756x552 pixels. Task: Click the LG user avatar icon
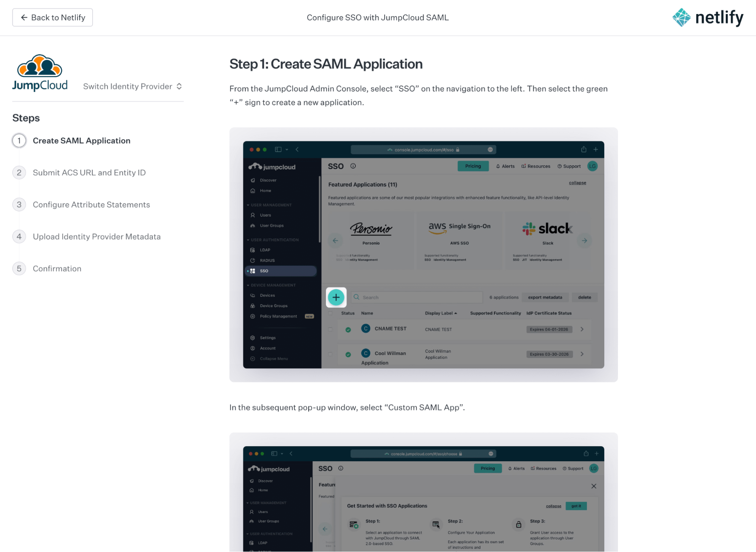(592, 166)
